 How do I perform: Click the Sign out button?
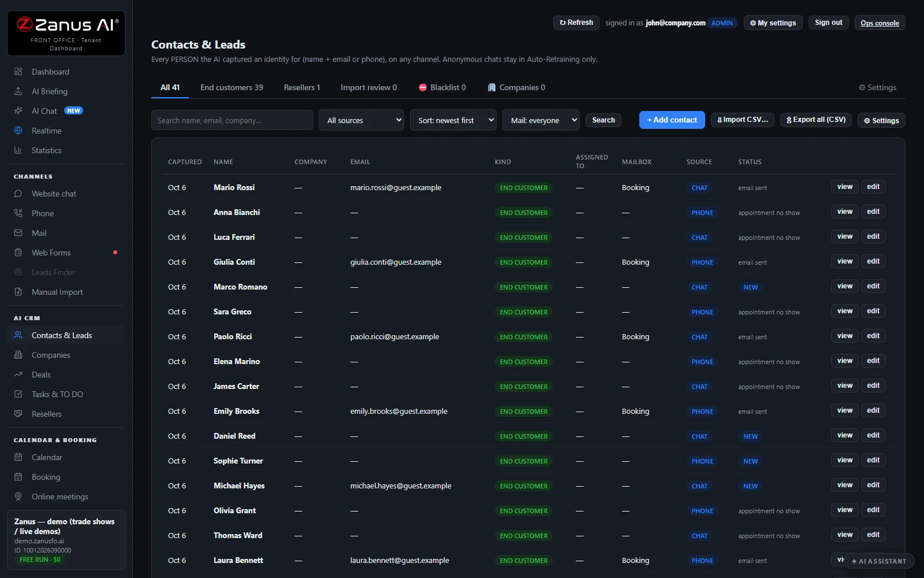pos(829,23)
